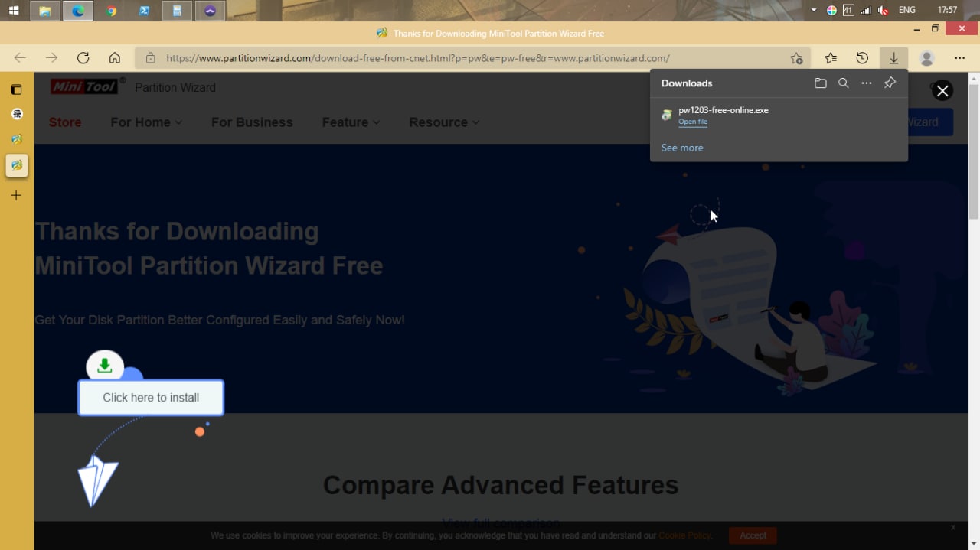Expand the For Home menu
980x550 pixels.
coord(146,122)
